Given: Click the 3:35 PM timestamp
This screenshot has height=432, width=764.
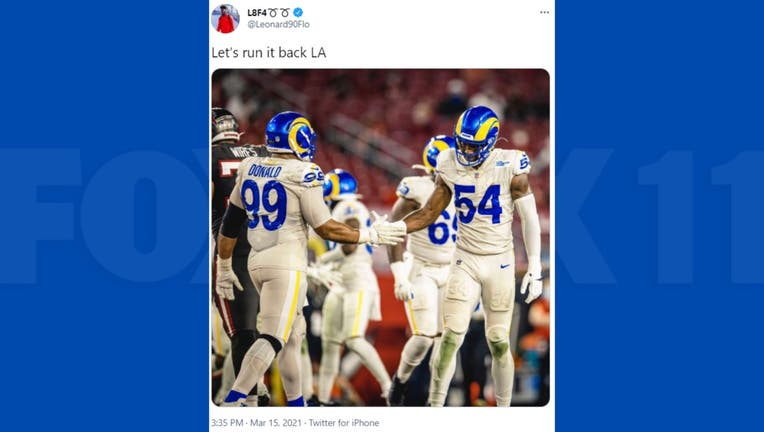Looking at the screenshot, I should click(227, 423).
